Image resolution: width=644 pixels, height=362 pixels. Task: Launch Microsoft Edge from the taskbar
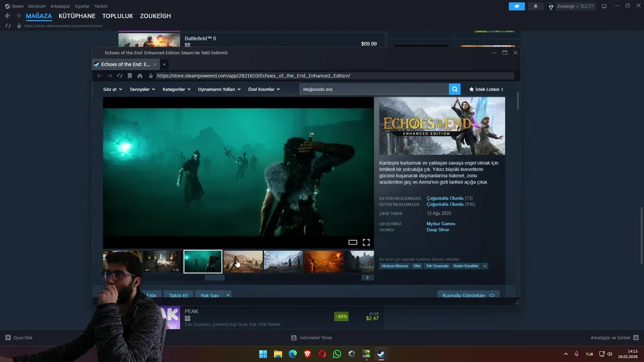[x=293, y=354]
